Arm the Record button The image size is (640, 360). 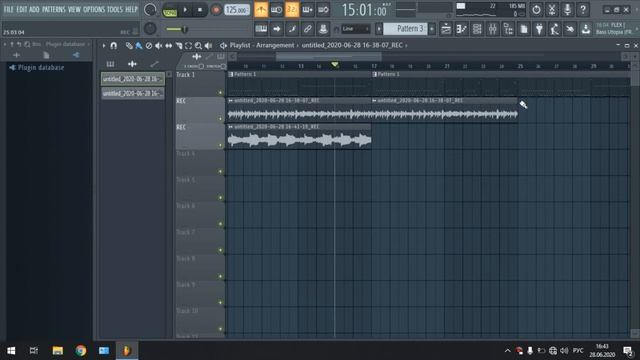point(216,10)
